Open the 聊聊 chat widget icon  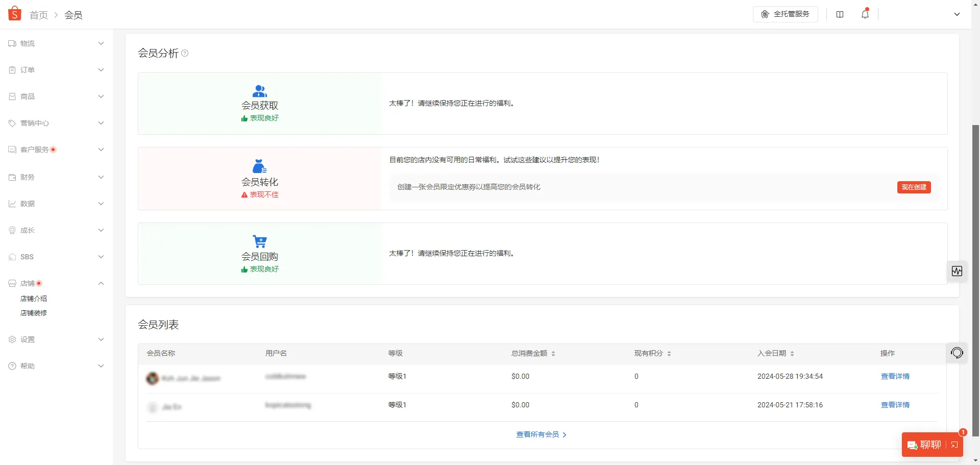pyautogui.click(x=913, y=445)
